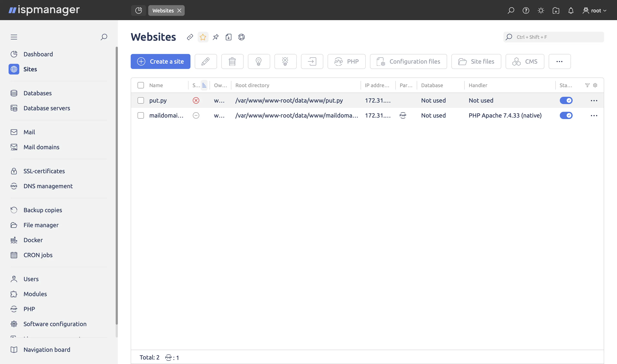Switch theme using the sun icon

(x=541, y=10)
